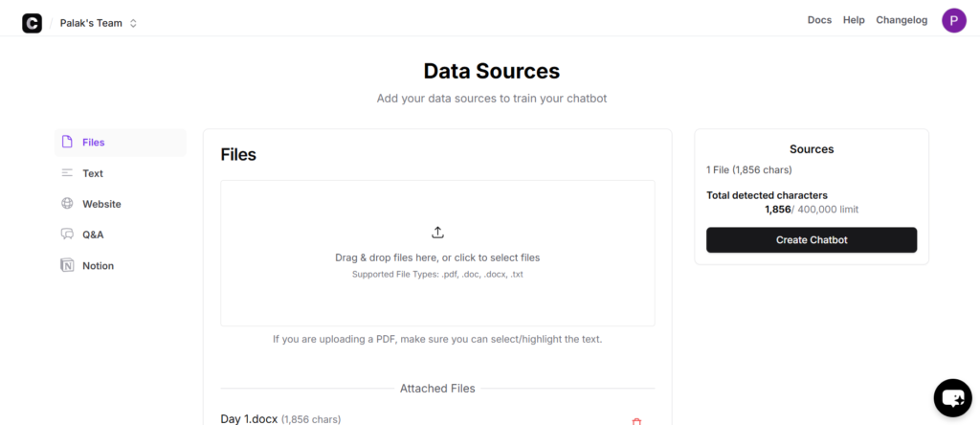980x425 pixels.
Task: Select the Q&A chat bubbles icon
Action: (67, 235)
